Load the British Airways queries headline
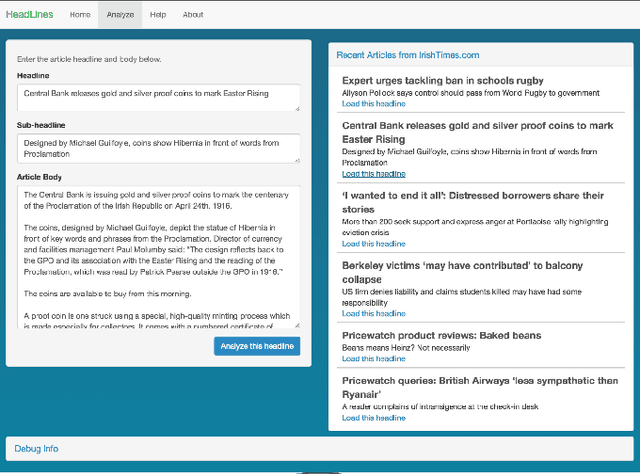 coord(373,418)
